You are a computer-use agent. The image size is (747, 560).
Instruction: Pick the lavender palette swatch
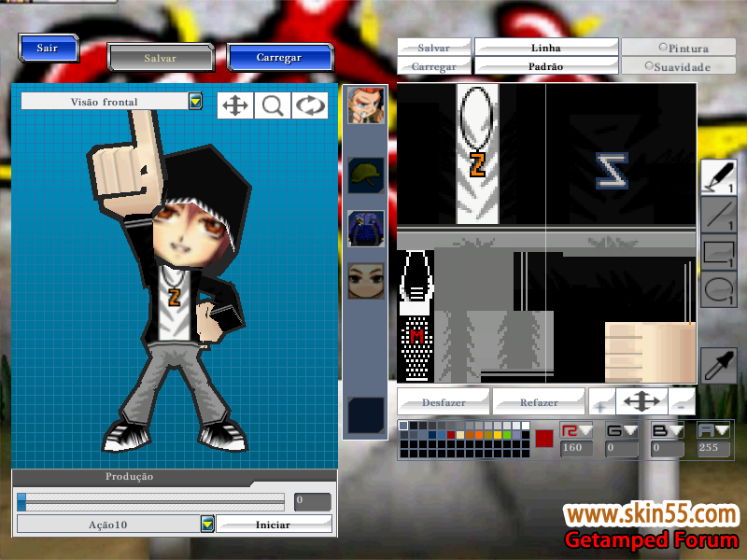coord(516,435)
